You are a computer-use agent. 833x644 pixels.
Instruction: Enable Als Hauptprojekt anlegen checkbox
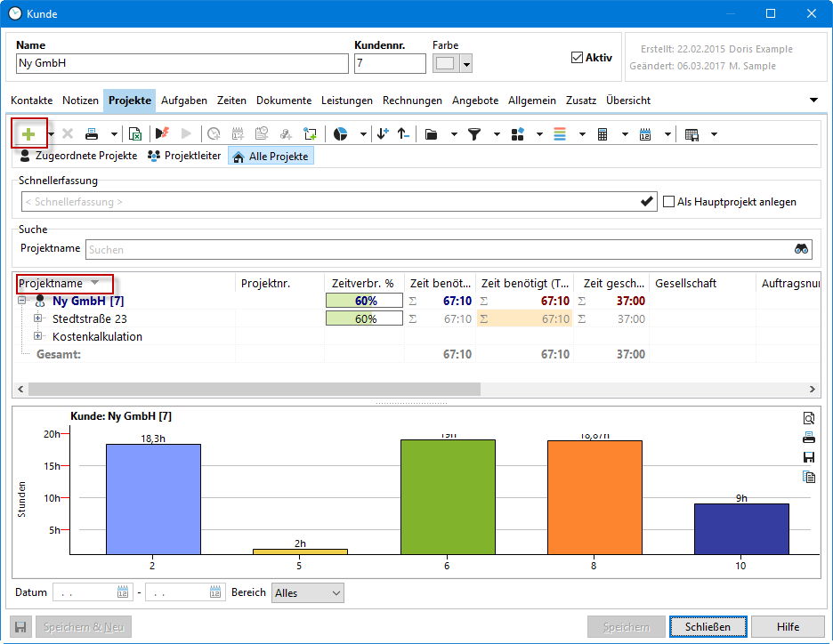coord(668,202)
